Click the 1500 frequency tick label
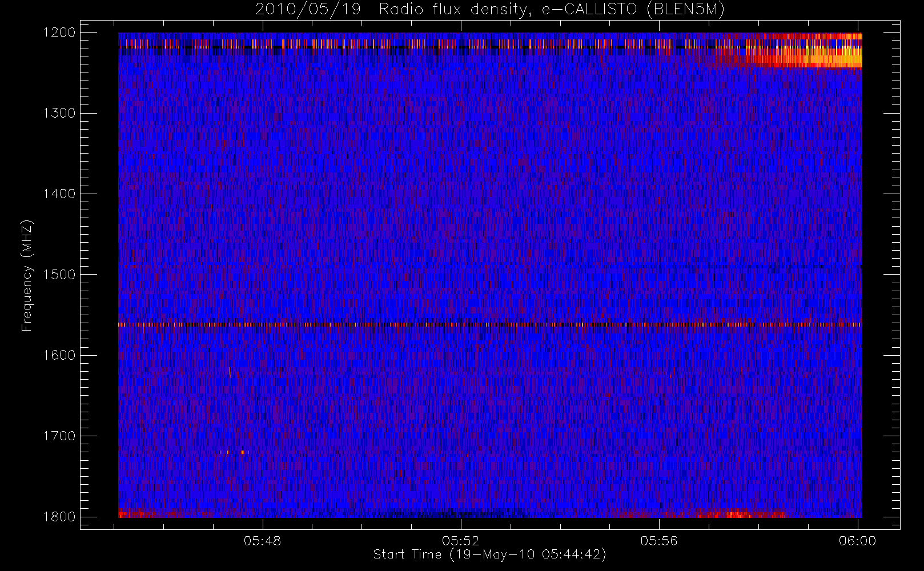Screen dimensions: 924x571 point(59,275)
